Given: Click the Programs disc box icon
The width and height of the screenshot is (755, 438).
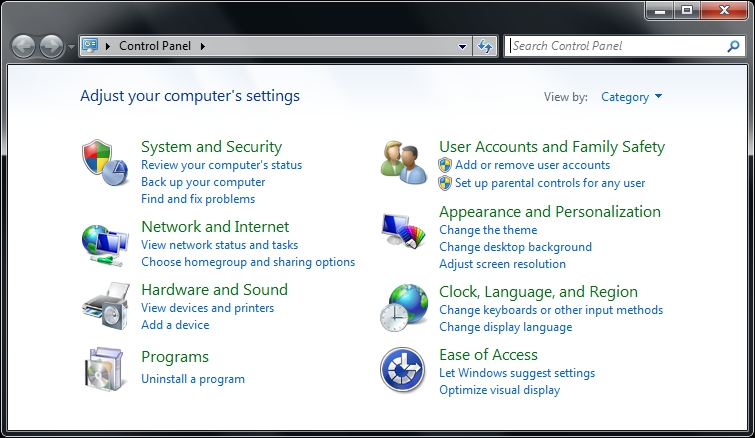Looking at the screenshot, I should coord(105,369).
